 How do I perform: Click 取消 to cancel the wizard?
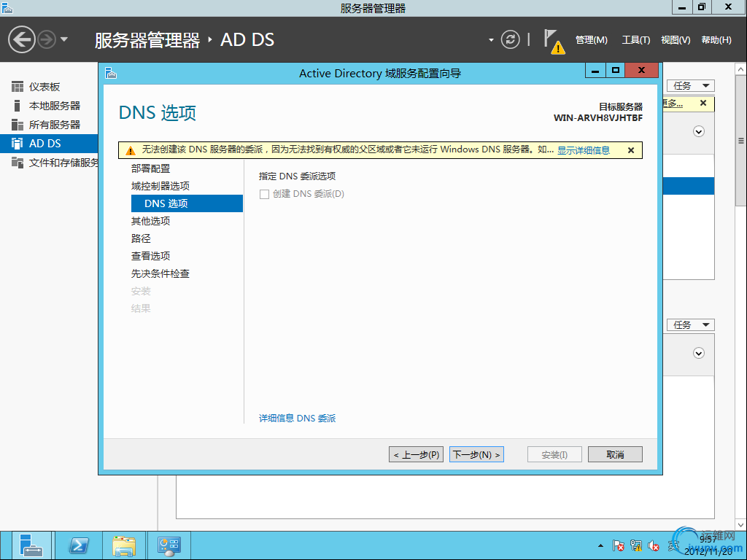point(615,455)
